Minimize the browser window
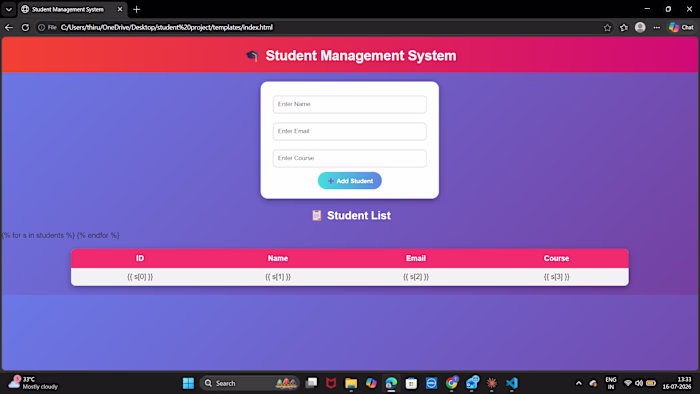700x394 pixels. pos(647,9)
